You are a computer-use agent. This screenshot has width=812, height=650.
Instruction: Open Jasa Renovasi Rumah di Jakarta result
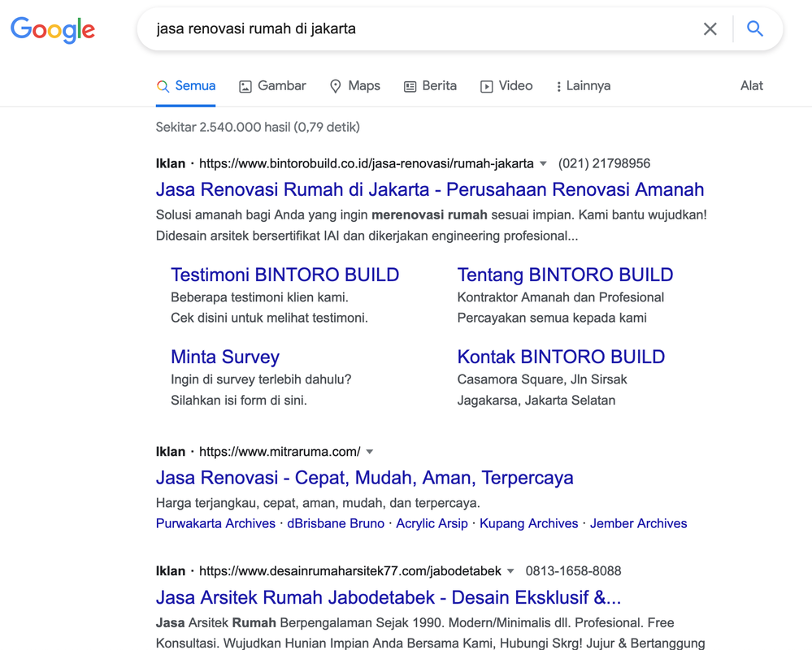pos(429,190)
